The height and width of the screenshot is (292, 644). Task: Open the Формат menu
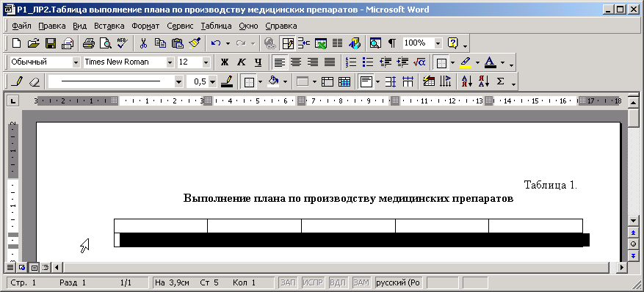coord(145,26)
